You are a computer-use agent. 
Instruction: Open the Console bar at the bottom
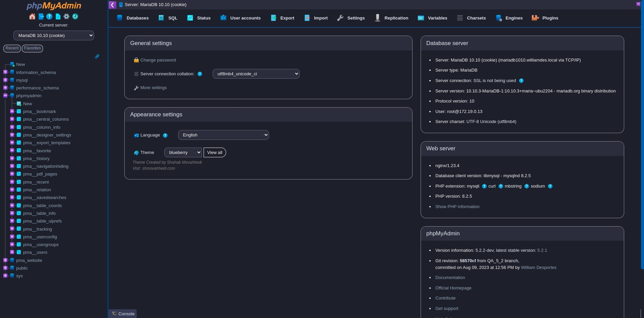(x=123, y=314)
